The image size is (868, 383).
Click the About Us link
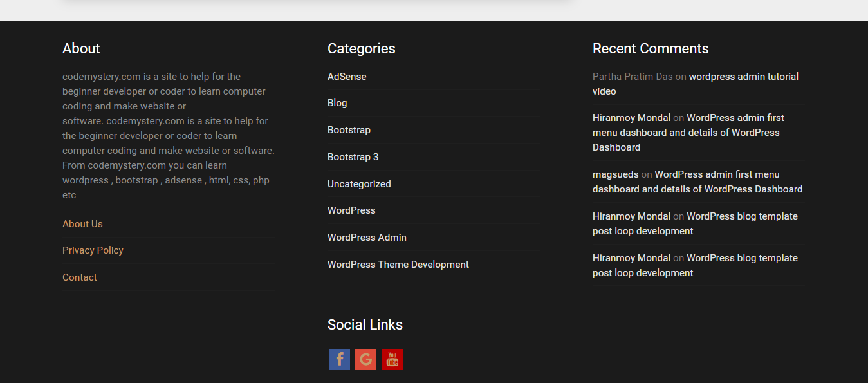click(x=82, y=223)
